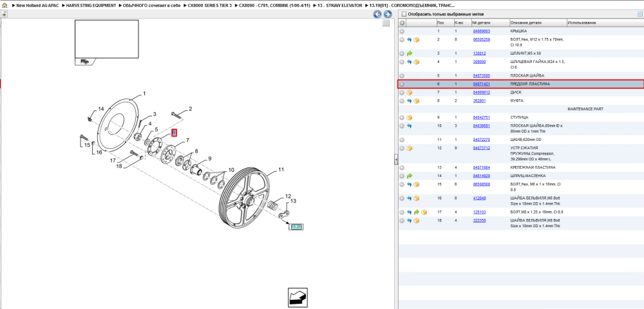Click green arrow icon for ШПЛИНТ row
The image size is (644, 309).
click(409, 53)
